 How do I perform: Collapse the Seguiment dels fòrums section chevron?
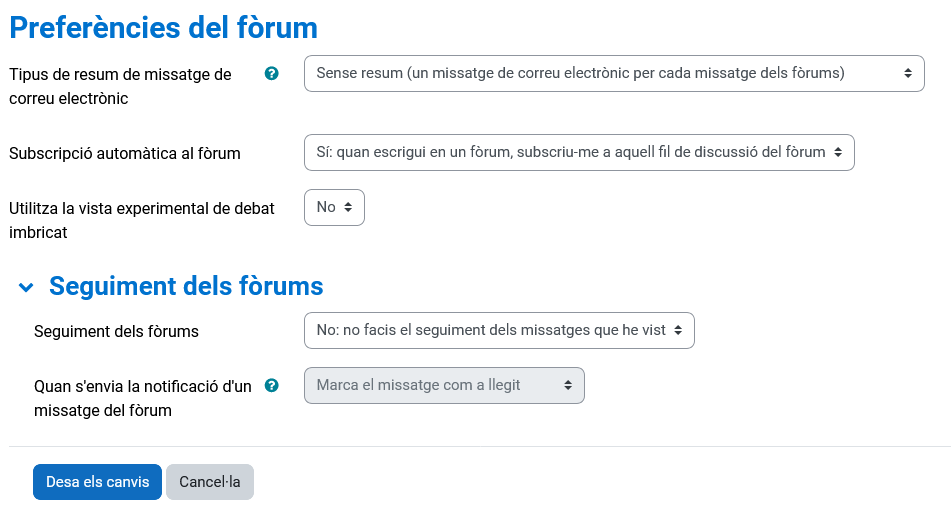coord(26,287)
